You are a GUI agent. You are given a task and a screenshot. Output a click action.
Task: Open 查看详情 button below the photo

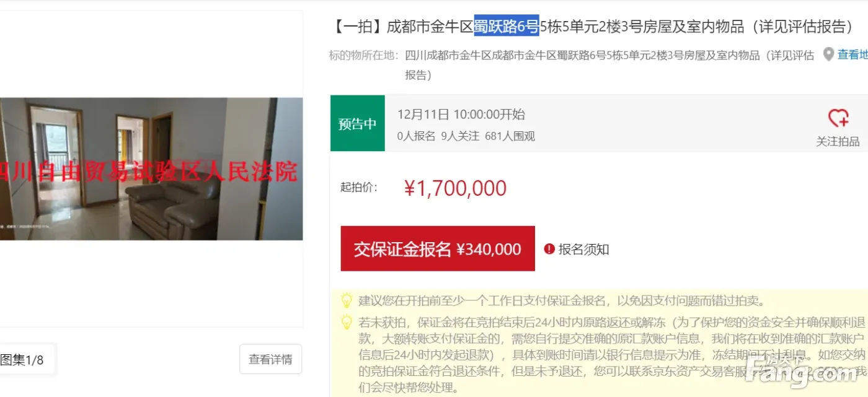tap(270, 359)
